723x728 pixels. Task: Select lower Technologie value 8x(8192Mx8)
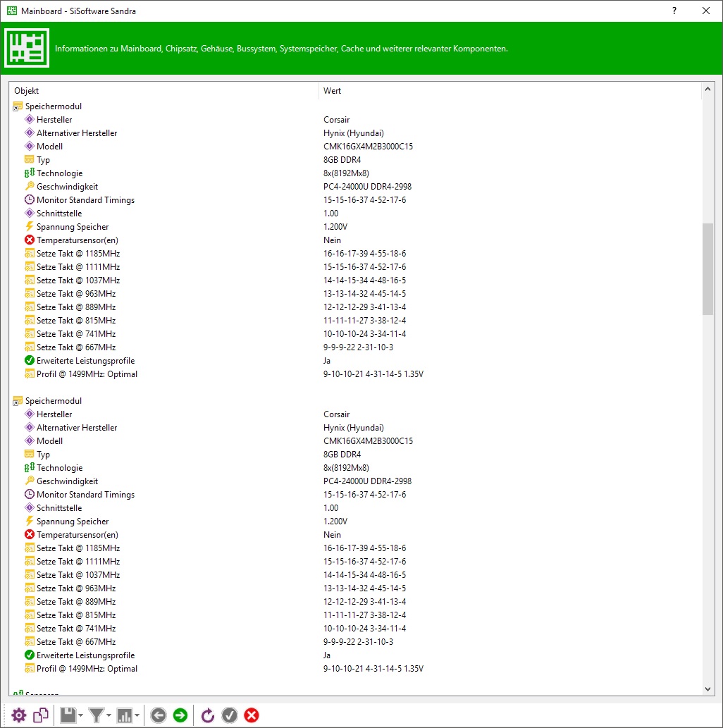346,468
